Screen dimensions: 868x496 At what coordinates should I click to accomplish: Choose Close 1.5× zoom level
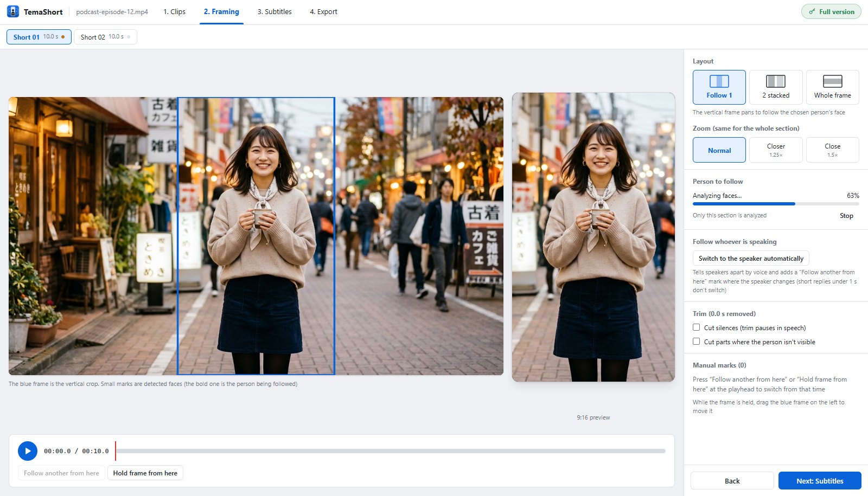click(x=833, y=150)
